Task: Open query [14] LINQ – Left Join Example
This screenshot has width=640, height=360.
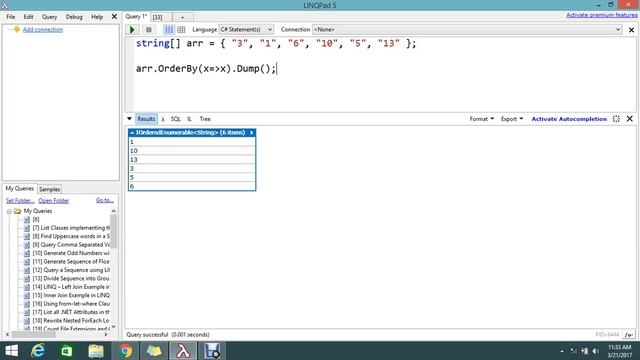Action: (71, 287)
